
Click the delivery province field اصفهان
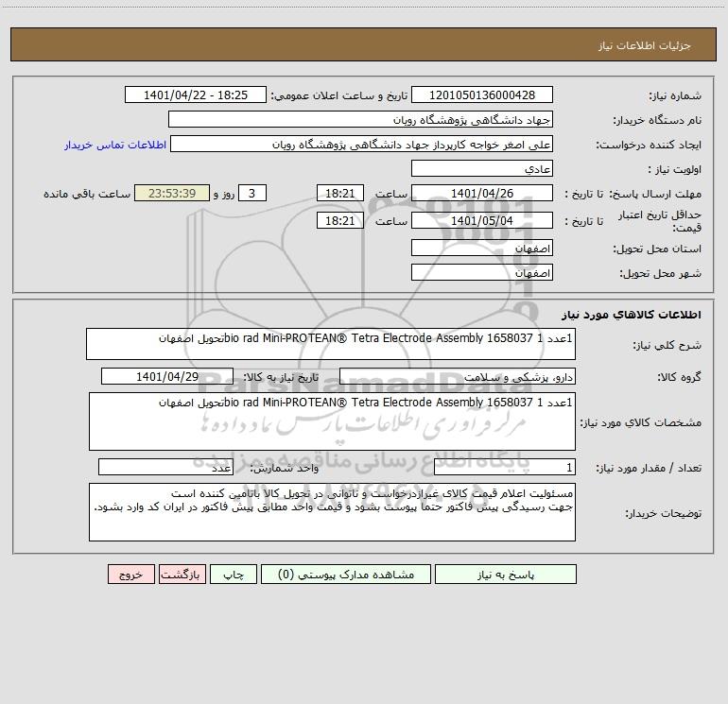482,248
